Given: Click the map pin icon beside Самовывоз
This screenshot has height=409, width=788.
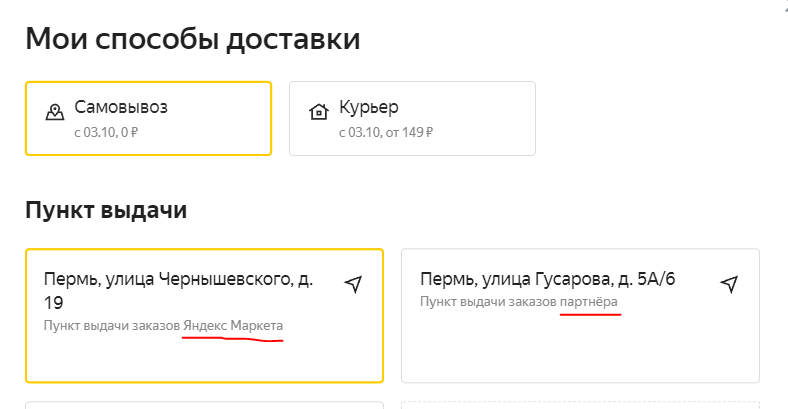Looking at the screenshot, I should [x=55, y=112].
